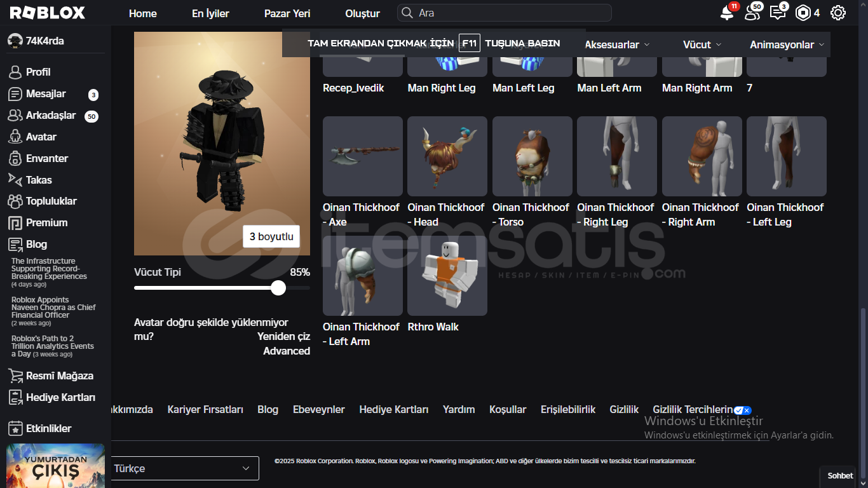The width and height of the screenshot is (868, 488).
Task: Click the Premium icon in the sidebar
Action: coord(15,222)
